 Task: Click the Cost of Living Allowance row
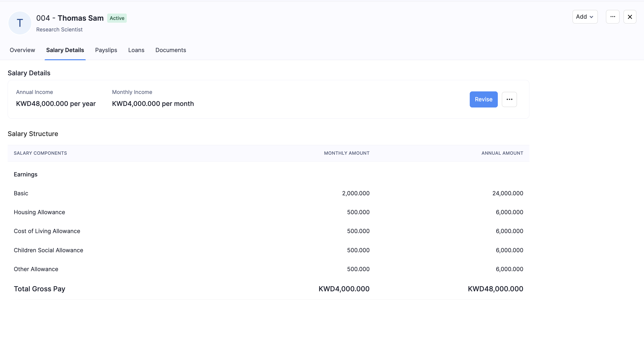click(47, 231)
